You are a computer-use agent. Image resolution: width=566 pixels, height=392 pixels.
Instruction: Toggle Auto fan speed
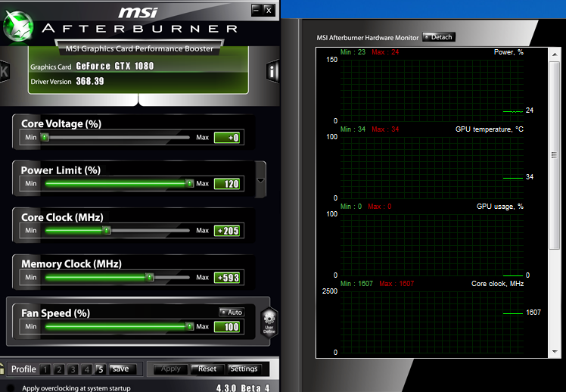click(232, 312)
